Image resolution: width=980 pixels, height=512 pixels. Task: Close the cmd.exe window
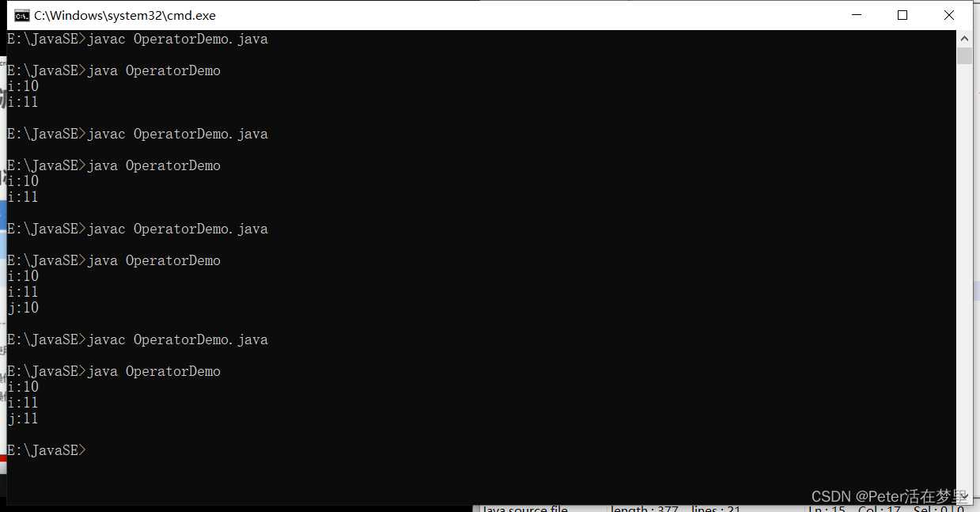[x=949, y=15]
